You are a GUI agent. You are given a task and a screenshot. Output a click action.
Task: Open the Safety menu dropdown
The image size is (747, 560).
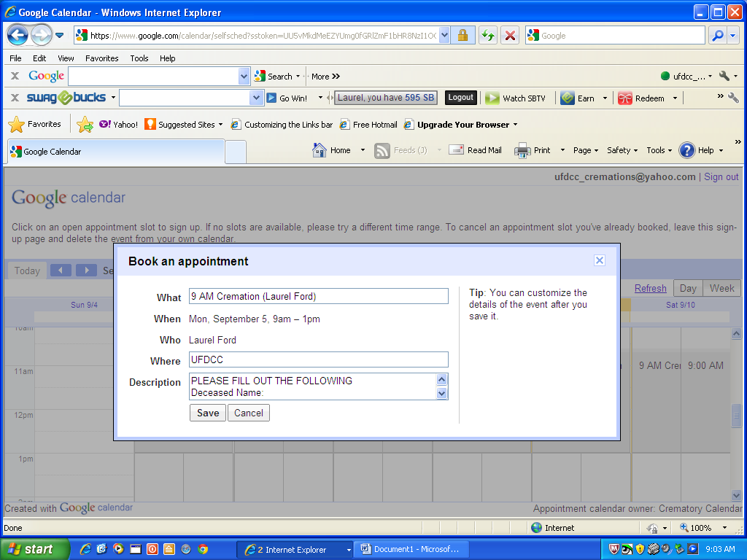(622, 150)
